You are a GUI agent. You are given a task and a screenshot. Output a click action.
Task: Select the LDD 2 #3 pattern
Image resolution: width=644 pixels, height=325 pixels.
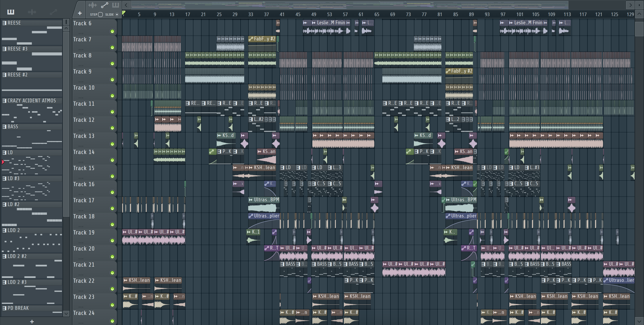click(x=32, y=282)
